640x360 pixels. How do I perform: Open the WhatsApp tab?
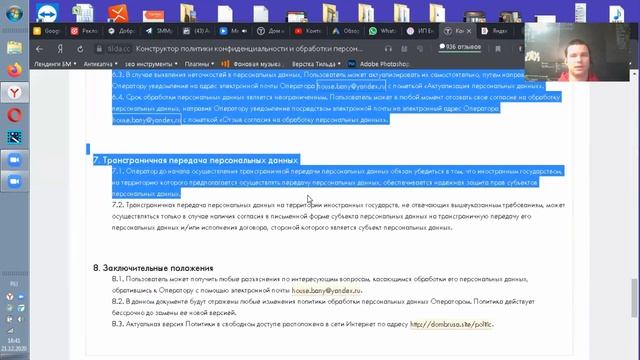coord(382,31)
